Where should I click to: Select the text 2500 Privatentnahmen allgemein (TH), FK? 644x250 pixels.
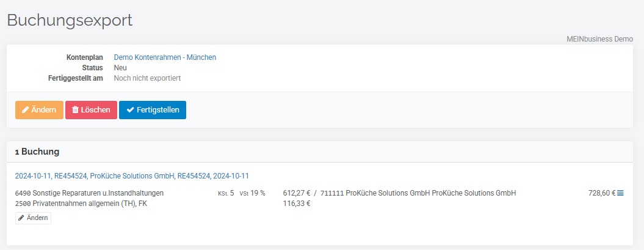tap(81, 203)
